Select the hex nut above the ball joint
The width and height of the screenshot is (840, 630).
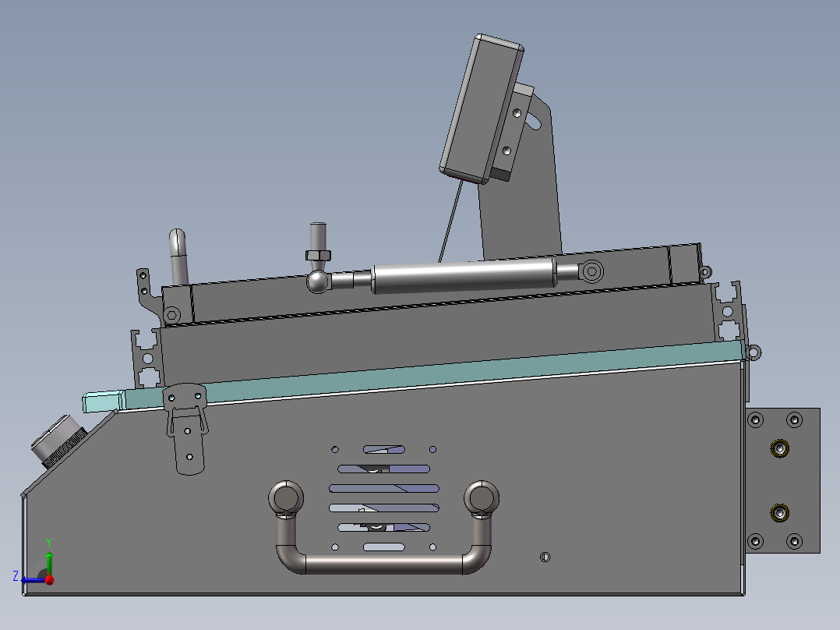click(x=318, y=255)
